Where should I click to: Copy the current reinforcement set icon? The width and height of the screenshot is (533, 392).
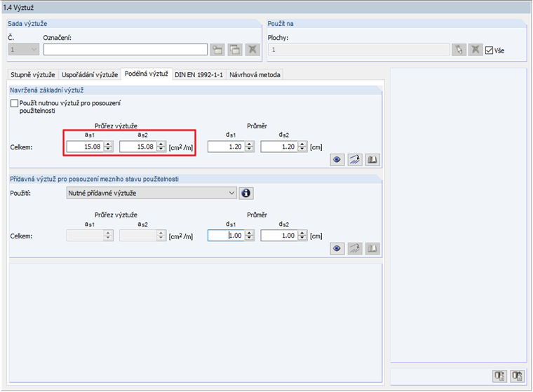pos(235,50)
